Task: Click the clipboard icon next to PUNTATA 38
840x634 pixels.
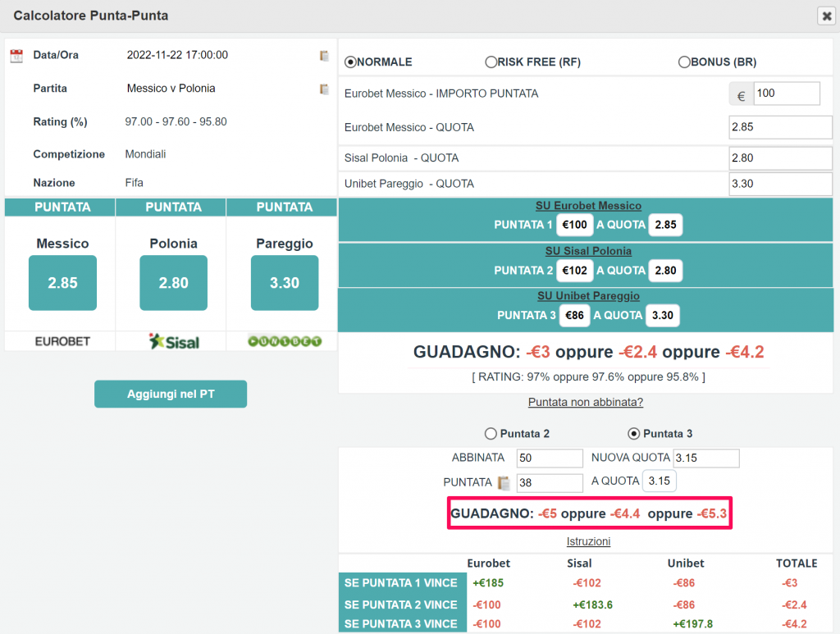Action: (x=504, y=483)
